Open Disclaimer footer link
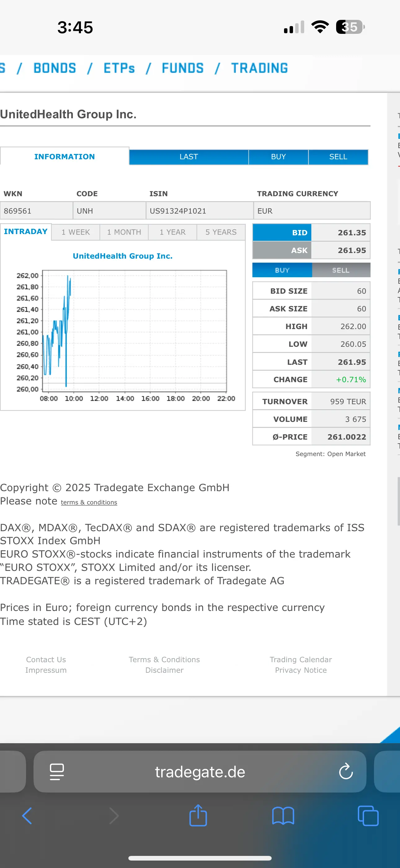Viewport: 400px width, 868px height. (x=164, y=670)
